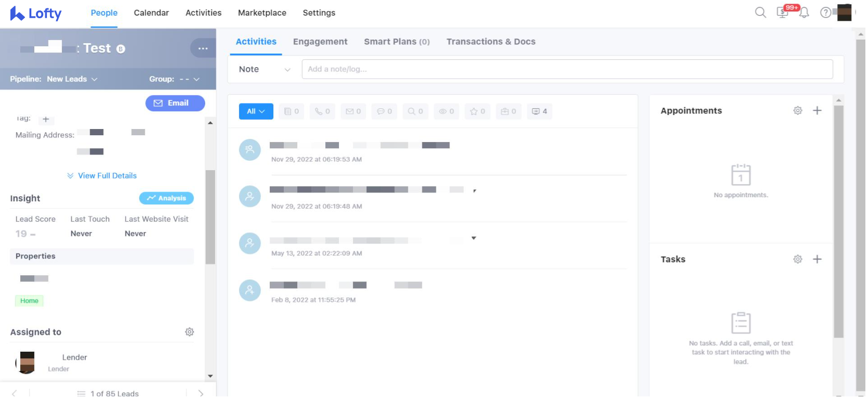Open the Analysis insight button
868x399 pixels.
[x=166, y=198]
